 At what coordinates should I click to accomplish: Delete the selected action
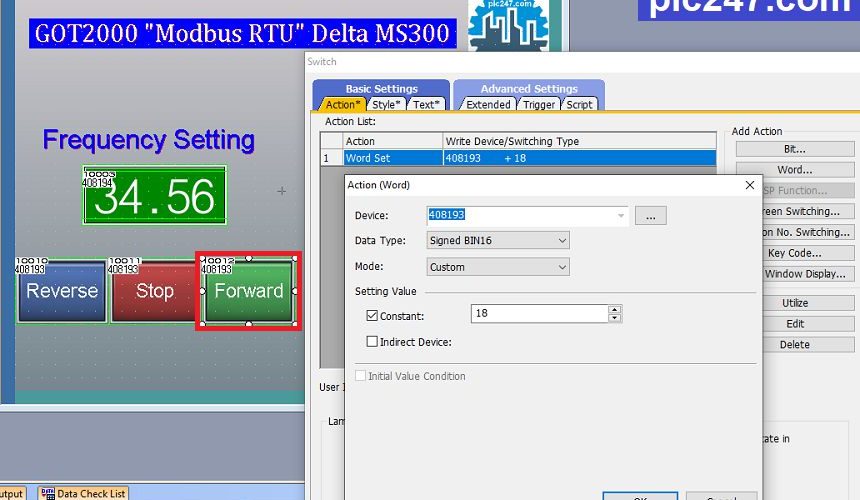tap(808, 345)
